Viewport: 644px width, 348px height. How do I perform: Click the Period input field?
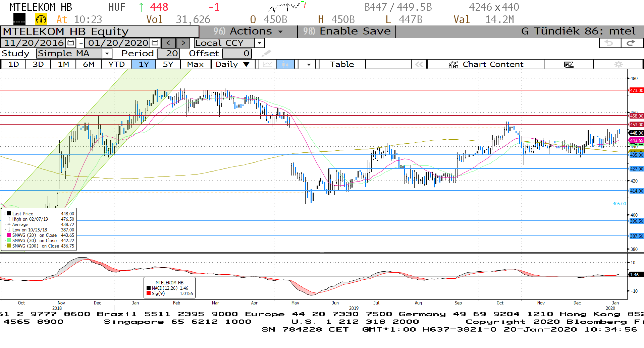tap(169, 53)
